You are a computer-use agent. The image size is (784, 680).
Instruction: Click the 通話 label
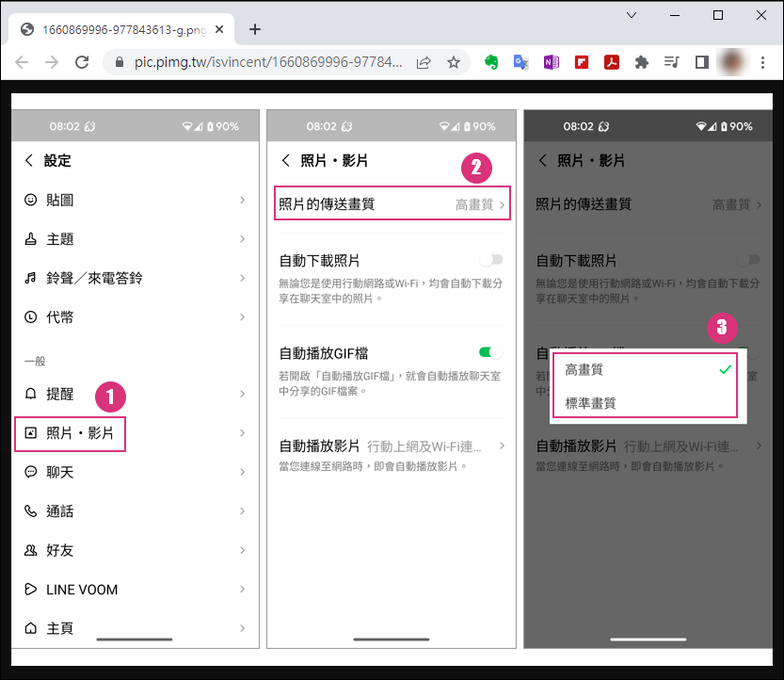click(60, 510)
